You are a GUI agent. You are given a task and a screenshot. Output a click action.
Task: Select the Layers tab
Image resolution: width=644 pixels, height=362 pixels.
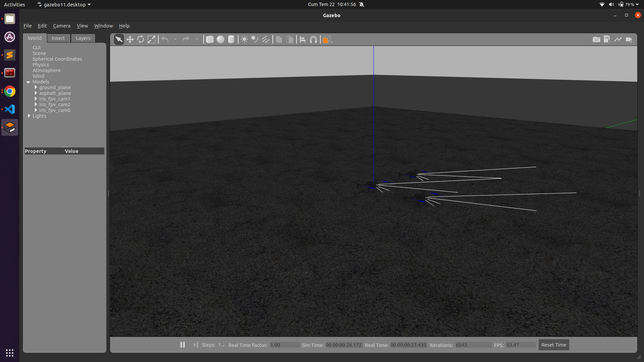coord(83,38)
